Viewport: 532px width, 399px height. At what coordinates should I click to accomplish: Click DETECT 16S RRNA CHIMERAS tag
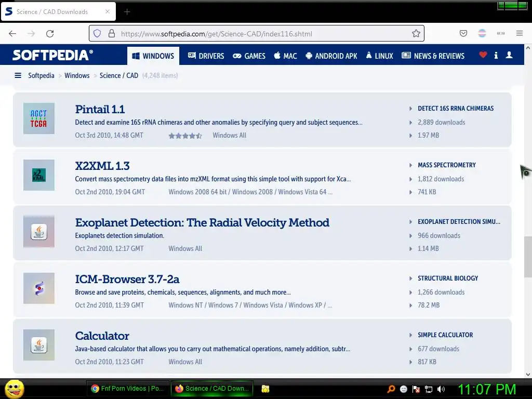point(456,109)
